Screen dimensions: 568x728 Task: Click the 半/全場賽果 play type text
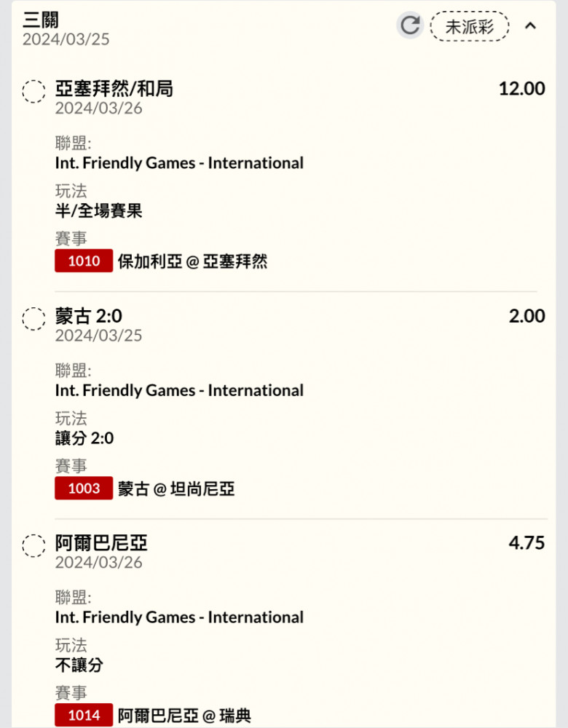coord(98,211)
